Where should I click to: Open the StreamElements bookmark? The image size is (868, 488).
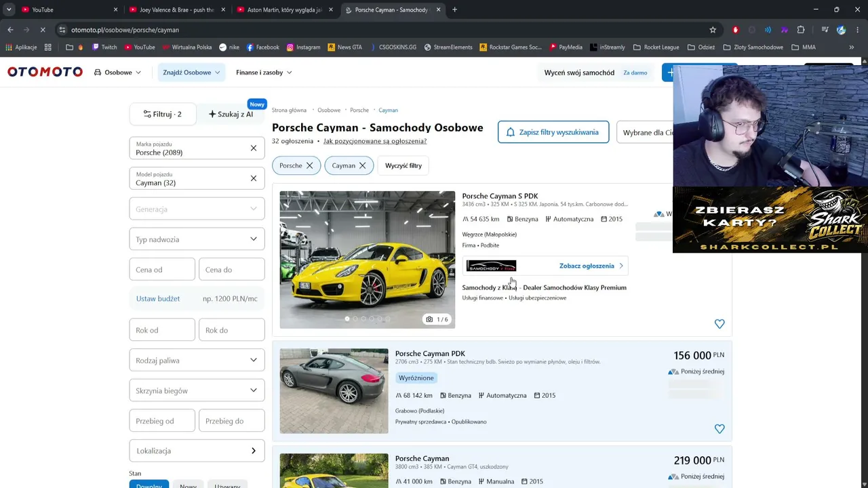point(448,47)
